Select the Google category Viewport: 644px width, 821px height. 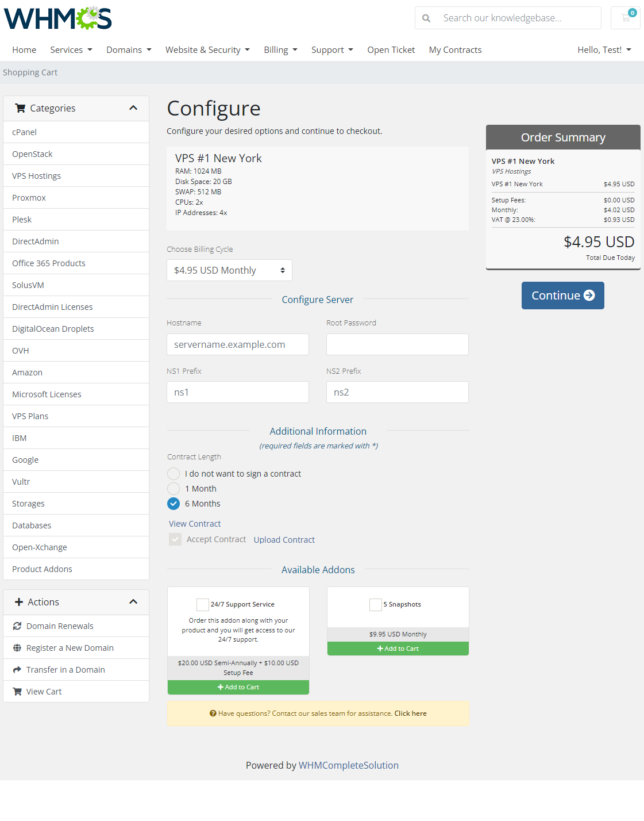pyautogui.click(x=76, y=460)
